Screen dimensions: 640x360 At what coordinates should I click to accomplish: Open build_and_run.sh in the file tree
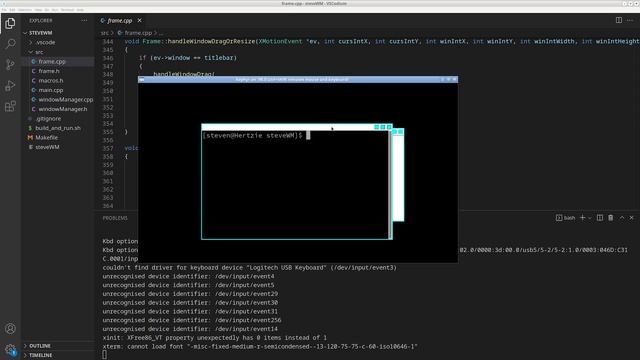(58, 128)
